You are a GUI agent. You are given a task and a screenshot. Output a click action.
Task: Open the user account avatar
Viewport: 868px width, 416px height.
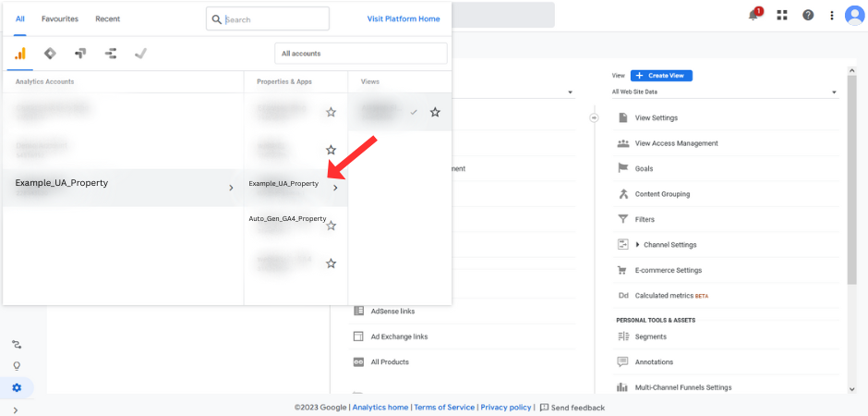pos(855,15)
